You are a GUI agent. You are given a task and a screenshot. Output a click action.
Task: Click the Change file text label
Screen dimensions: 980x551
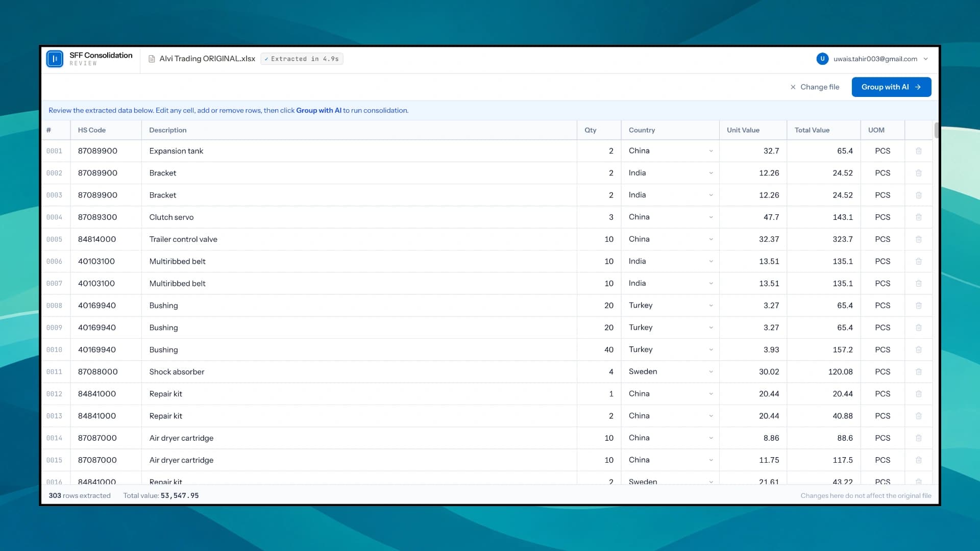[x=820, y=87]
